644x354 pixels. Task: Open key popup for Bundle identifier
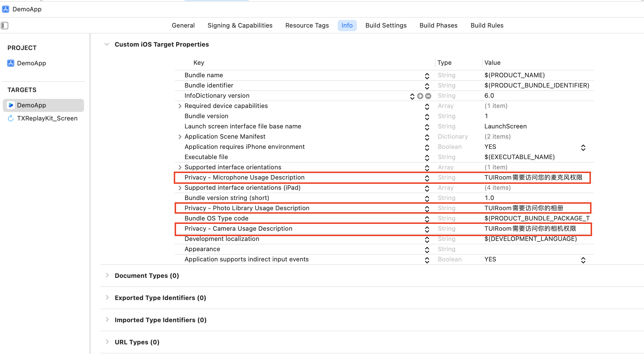[x=427, y=86]
